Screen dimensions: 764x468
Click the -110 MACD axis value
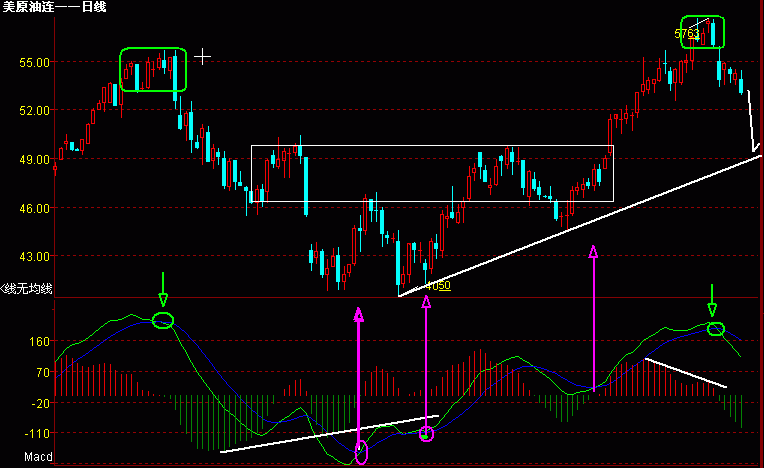[x=38, y=433]
